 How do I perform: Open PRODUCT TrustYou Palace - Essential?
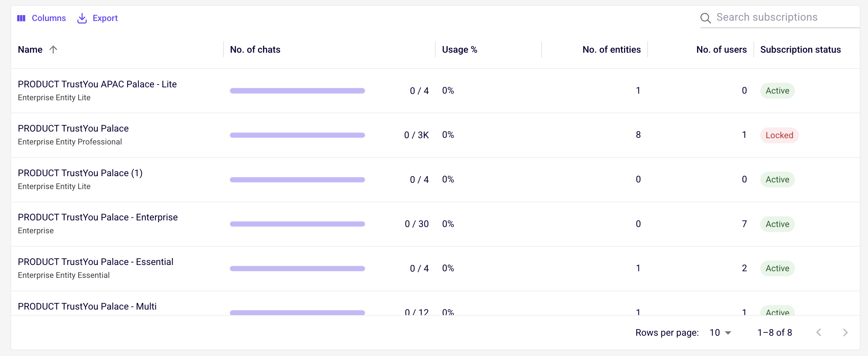click(96, 262)
